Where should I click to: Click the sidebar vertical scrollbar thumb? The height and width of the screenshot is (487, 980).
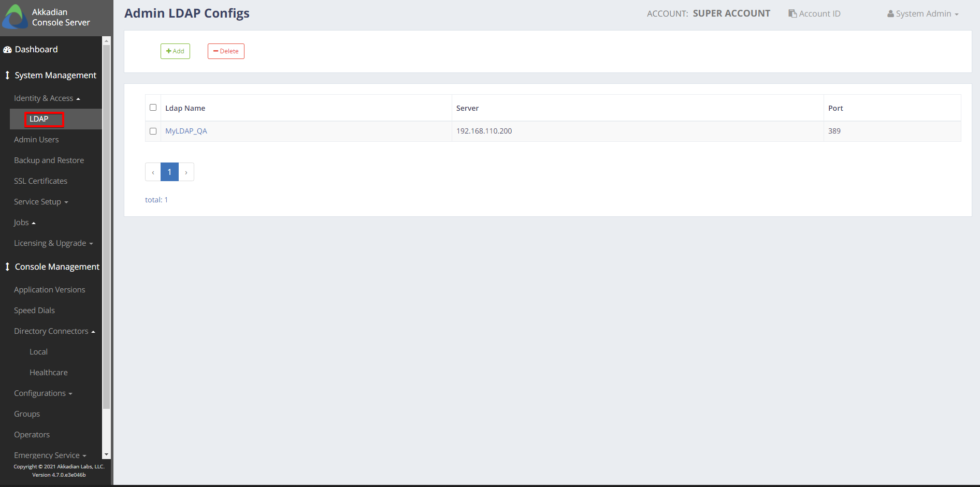point(106,227)
